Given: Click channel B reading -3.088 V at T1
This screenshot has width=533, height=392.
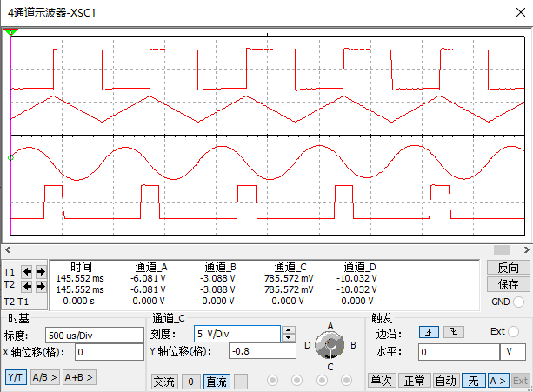Looking at the screenshot, I should point(217,278).
